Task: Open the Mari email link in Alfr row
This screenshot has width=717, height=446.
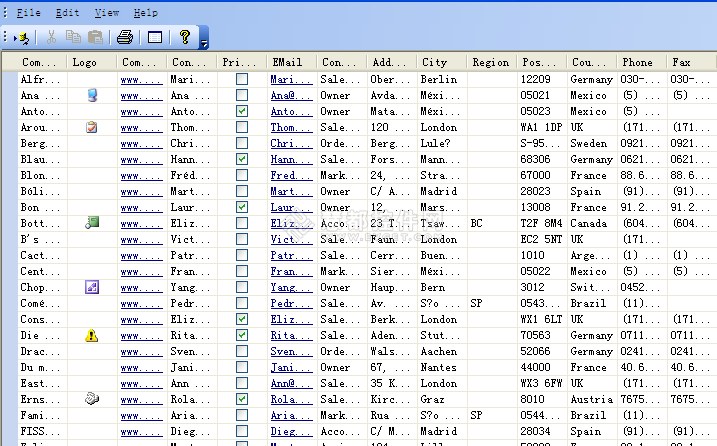Action: point(291,80)
